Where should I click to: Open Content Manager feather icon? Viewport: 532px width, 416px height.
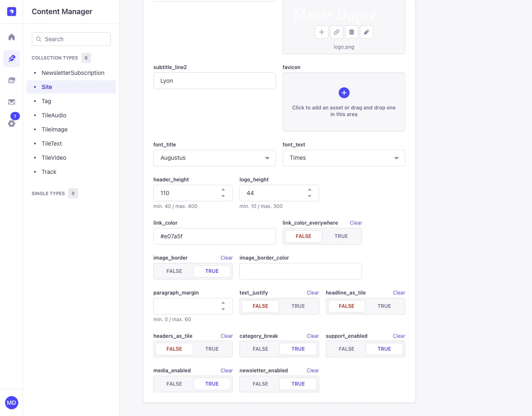point(12,59)
